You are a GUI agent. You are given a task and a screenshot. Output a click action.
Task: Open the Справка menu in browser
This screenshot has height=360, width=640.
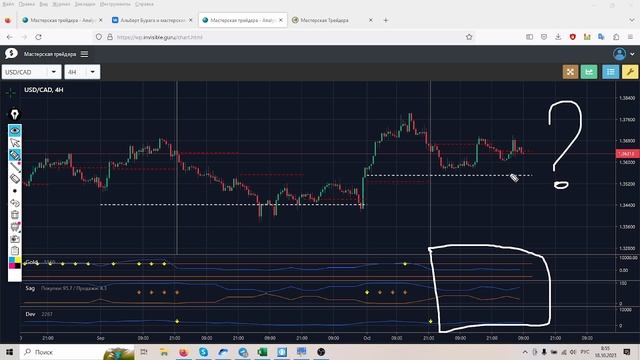coord(144,4)
